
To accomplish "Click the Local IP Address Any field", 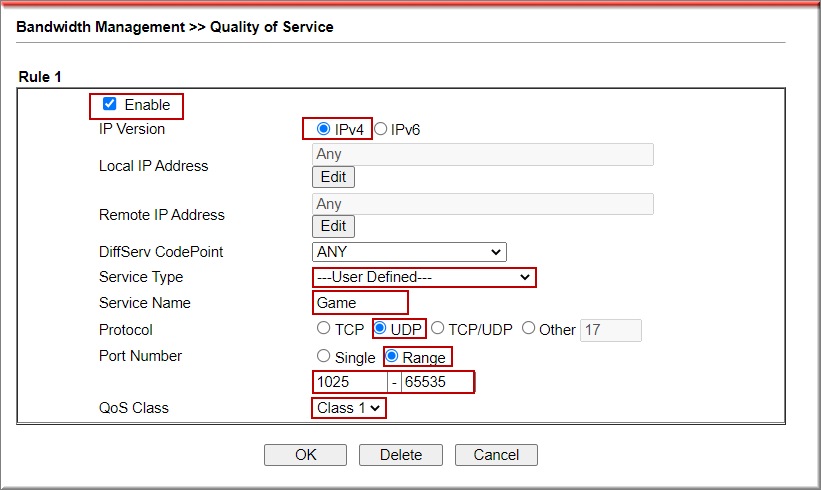I will tap(483, 154).
